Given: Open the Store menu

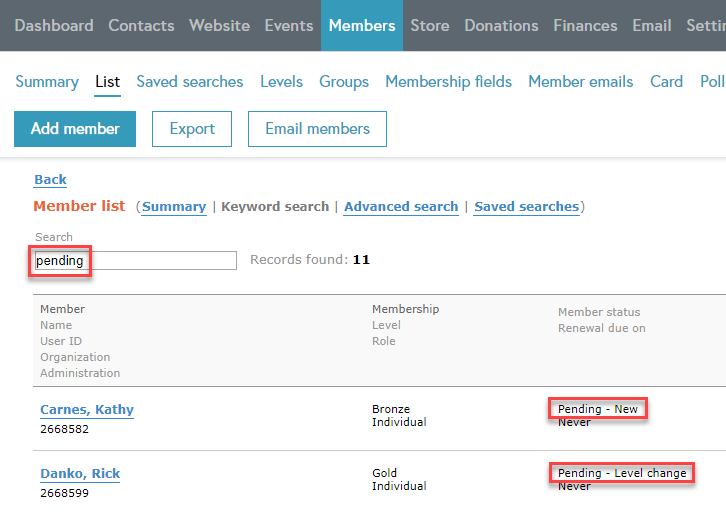Looking at the screenshot, I should tap(429, 25).
